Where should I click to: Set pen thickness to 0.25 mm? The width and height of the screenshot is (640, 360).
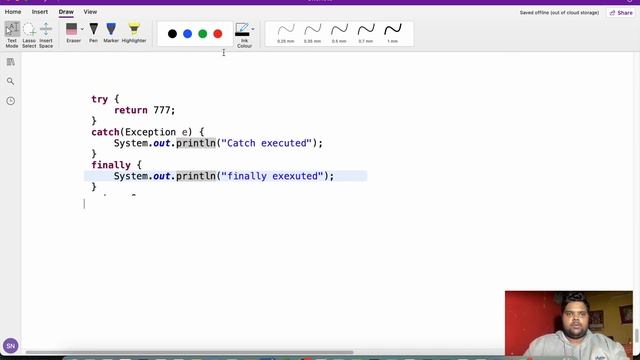pos(286,33)
